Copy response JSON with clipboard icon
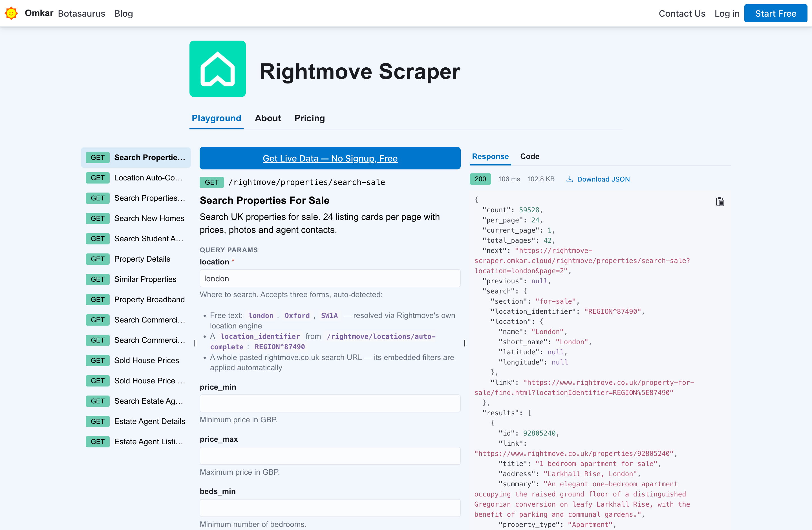This screenshot has width=812, height=530. 720,202
